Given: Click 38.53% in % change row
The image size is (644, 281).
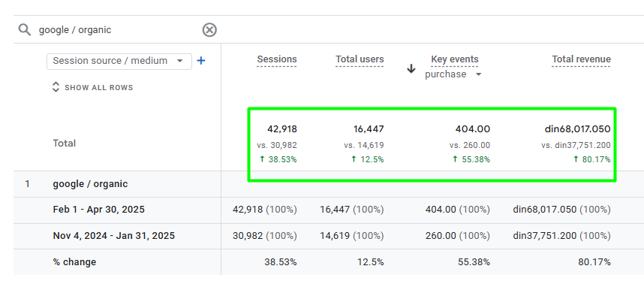Looking at the screenshot, I should tap(281, 262).
